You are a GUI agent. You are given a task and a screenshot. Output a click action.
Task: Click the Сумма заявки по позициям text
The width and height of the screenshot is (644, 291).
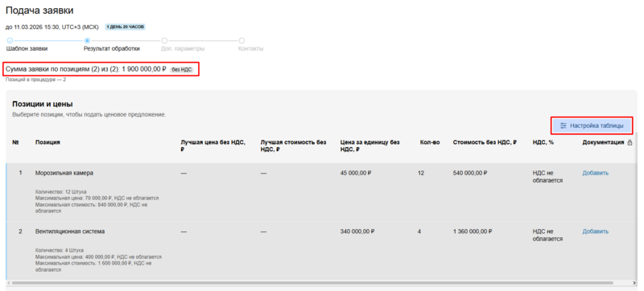pos(87,70)
